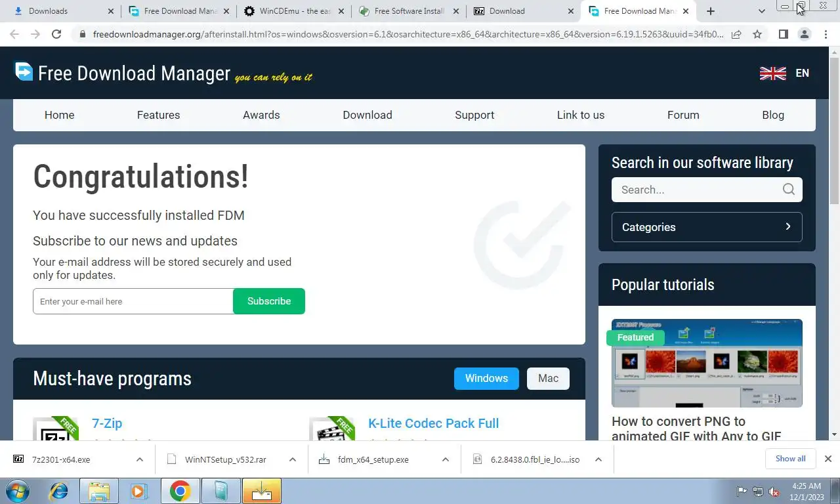The width and height of the screenshot is (840, 504).
Task: Switch to the Free Software Install tab
Action: pyautogui.click(x=408, y=11)
